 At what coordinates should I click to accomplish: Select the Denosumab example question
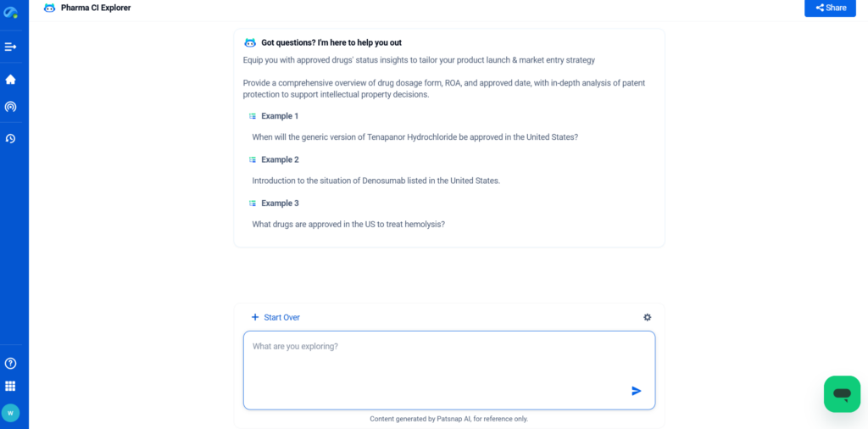pos(376,181)
